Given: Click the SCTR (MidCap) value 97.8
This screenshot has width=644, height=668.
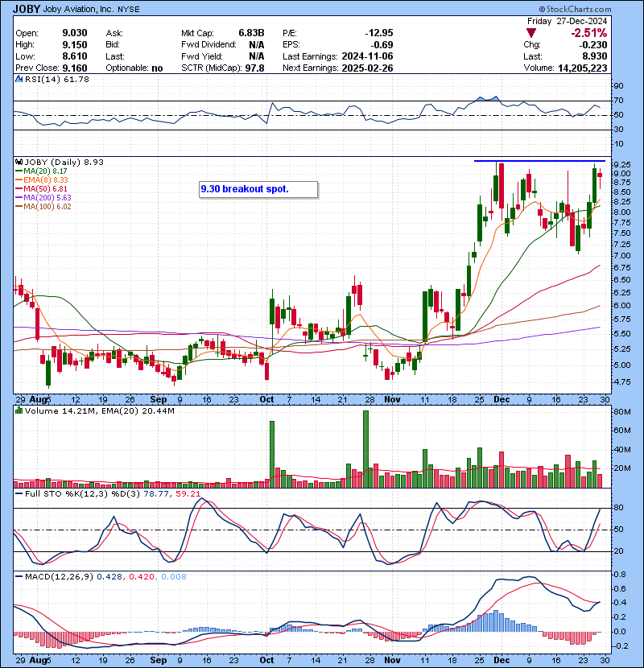Looking at the screenshot, I should click(x=254, y=68).
